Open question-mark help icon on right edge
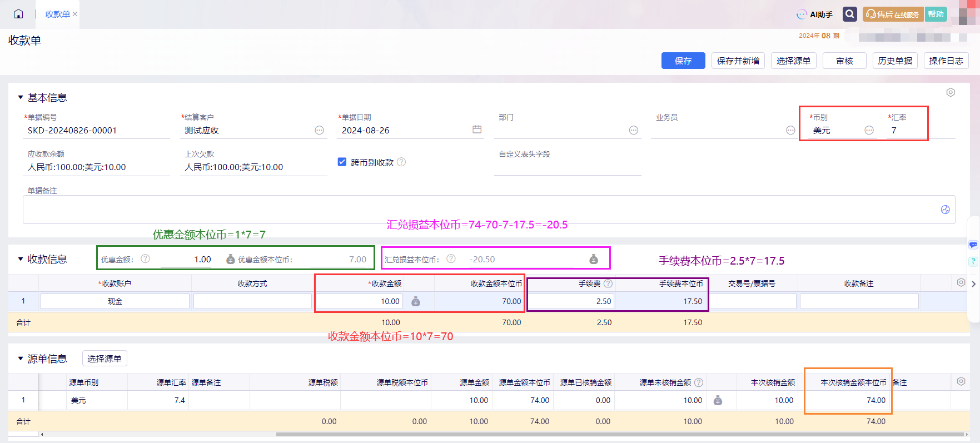The width and height of the screenshot is (980, 443). (973, 261)
